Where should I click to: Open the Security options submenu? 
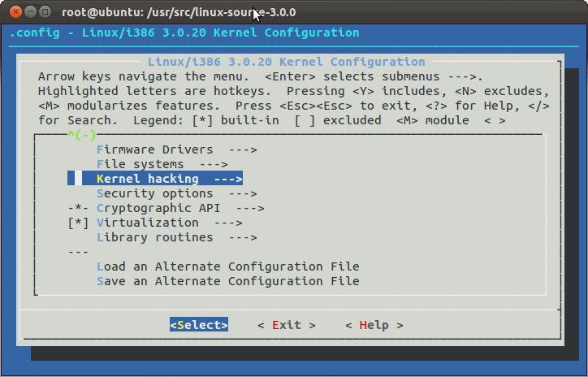click(x=176, y=193)
